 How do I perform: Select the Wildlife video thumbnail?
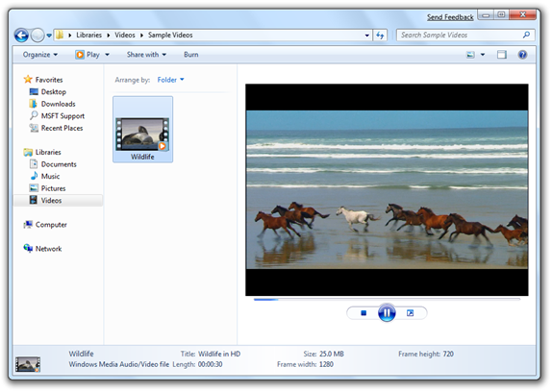click(x=142, y=134)
